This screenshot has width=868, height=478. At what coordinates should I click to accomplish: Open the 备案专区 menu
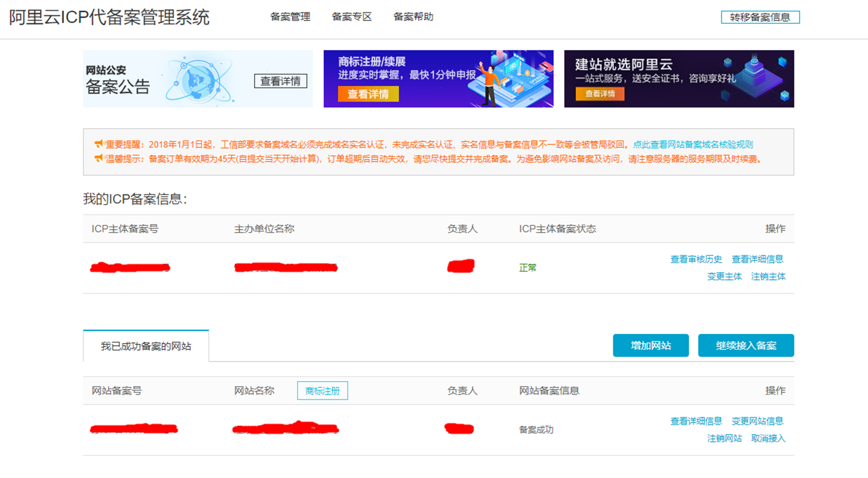351,17
